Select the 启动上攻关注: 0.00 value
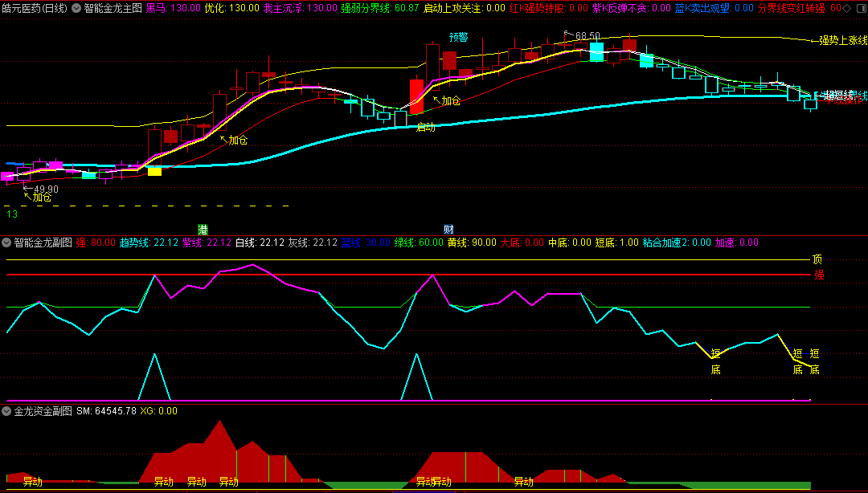 (x=464, y=8)
